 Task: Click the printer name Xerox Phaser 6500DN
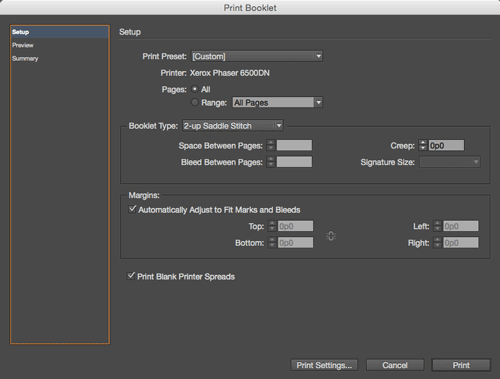click(x=230, y=73)
